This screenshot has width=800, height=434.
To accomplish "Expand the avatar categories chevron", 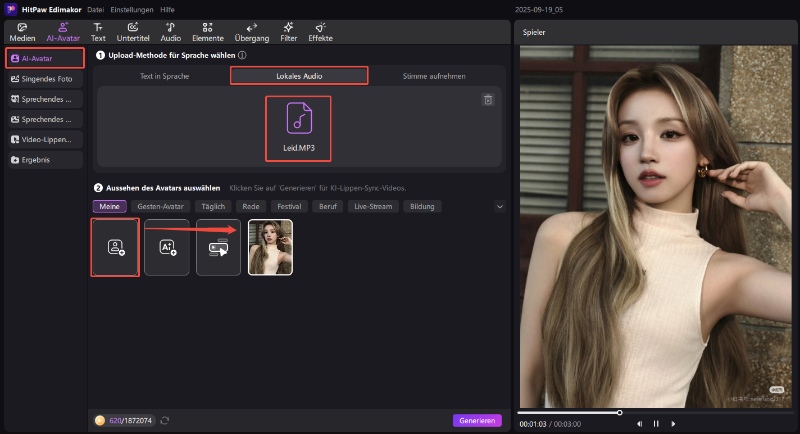I will tap(499, 207).
